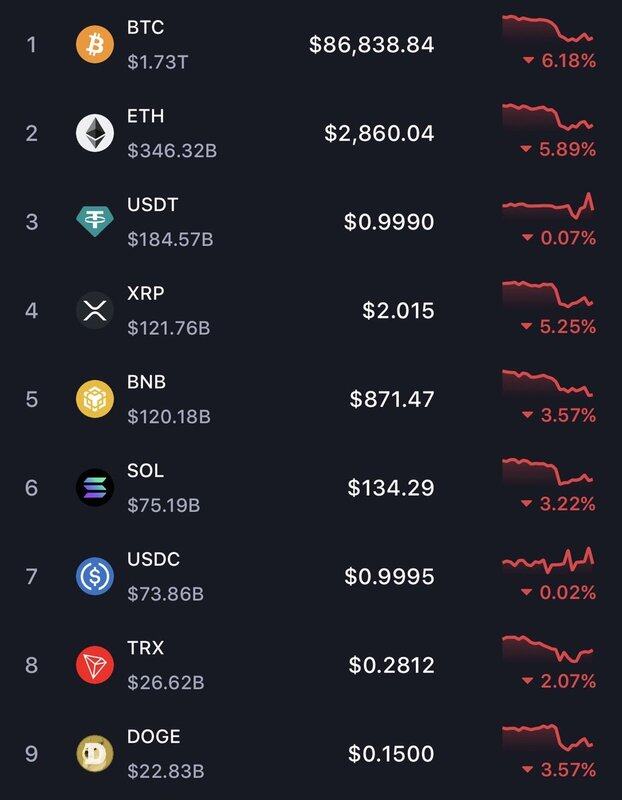The height and width of the screenshot is (800, 622).
Task: Select the BNB market cap $120.18B
Action: pyautogui.click(x=169, y=416)
